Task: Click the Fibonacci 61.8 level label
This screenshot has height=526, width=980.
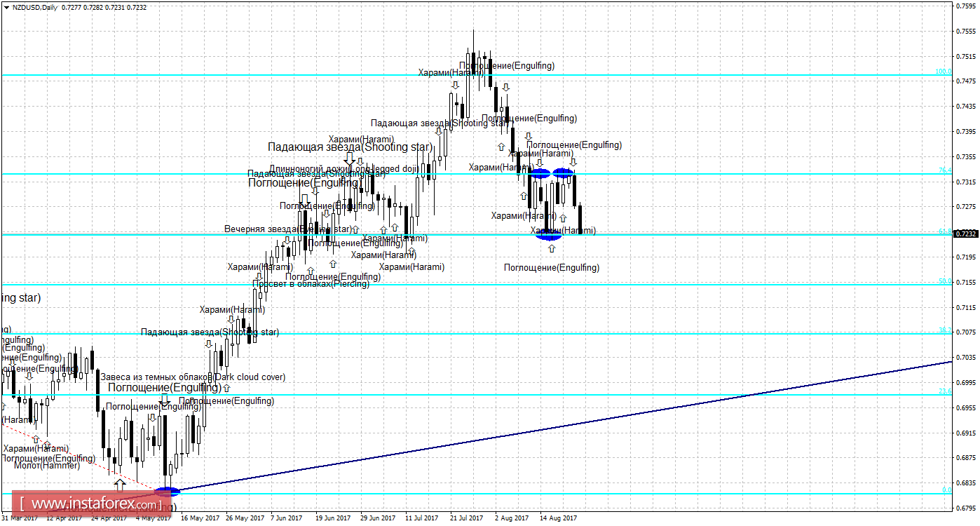Action: (x=944, y=231)
